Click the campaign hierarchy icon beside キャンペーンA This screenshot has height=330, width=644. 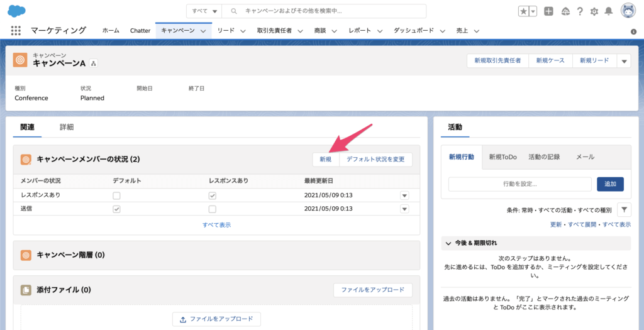[x=93, y=63]
